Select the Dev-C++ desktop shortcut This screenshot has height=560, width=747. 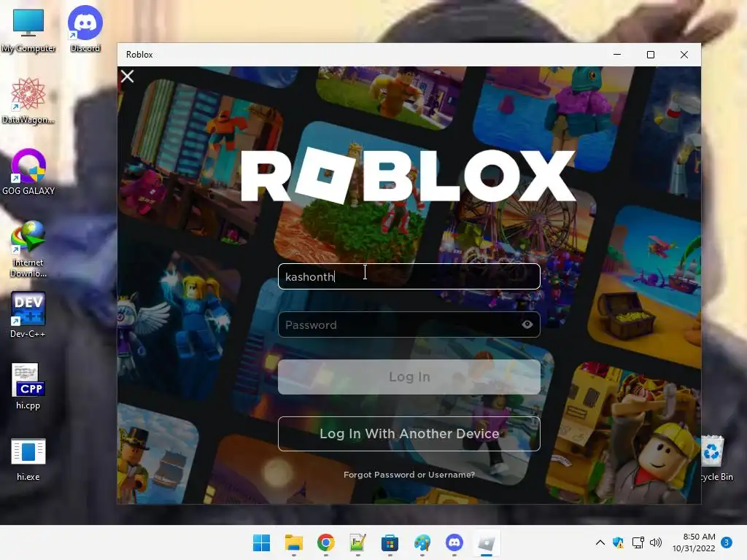pyautogui.click(x=28, y=315)
